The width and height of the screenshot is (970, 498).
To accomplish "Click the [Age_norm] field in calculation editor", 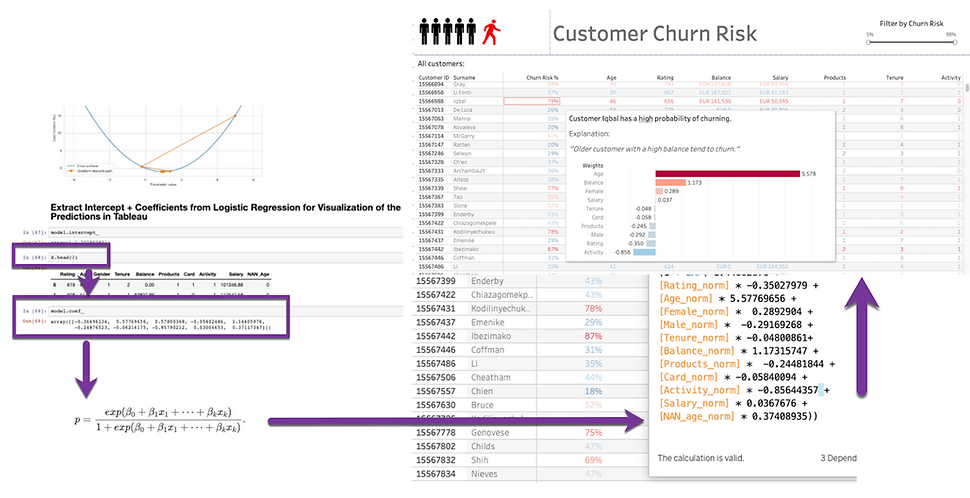I will pyautogui.click(x=689, y=298).
